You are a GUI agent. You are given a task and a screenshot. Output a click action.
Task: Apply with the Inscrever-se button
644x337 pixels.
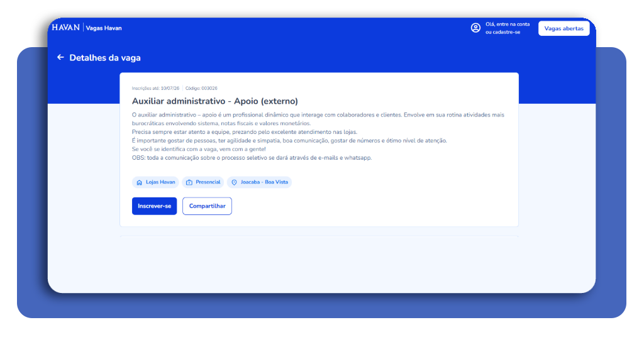click(155, 206)
